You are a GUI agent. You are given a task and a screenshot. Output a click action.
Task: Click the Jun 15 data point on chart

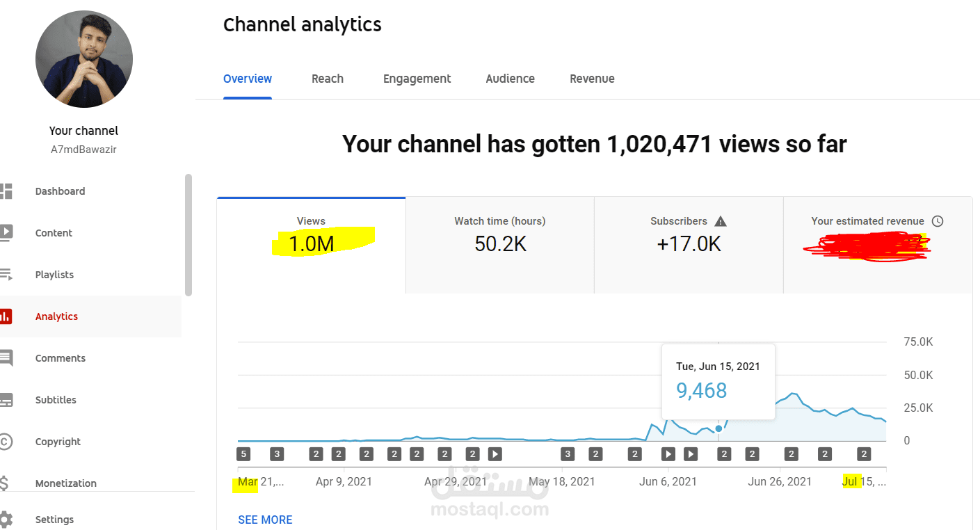point(718,428)
